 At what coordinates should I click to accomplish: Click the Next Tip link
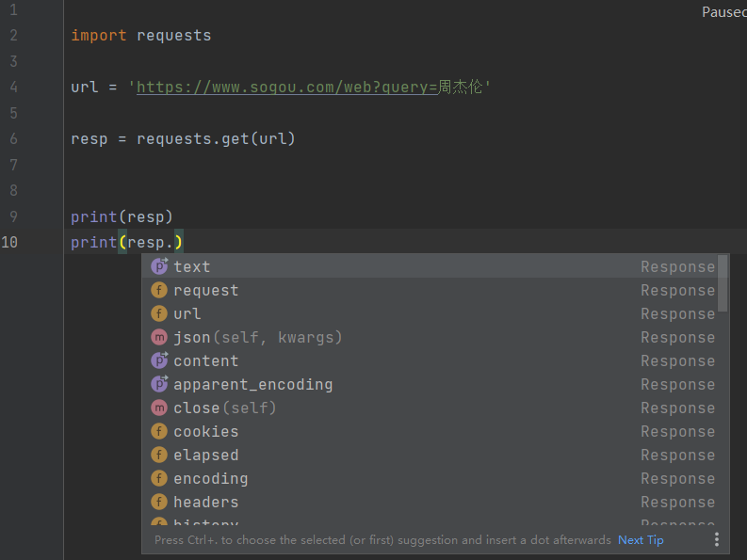641,539
